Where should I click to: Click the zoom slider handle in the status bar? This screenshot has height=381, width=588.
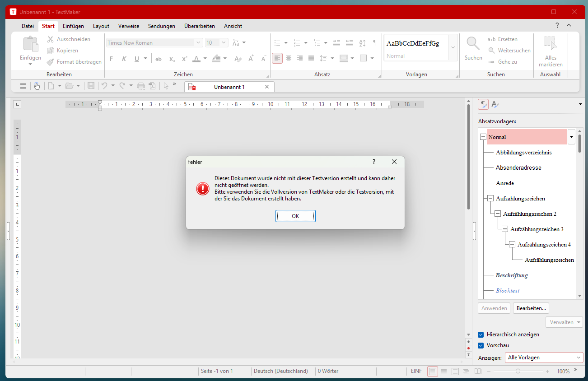pos(518,371)
